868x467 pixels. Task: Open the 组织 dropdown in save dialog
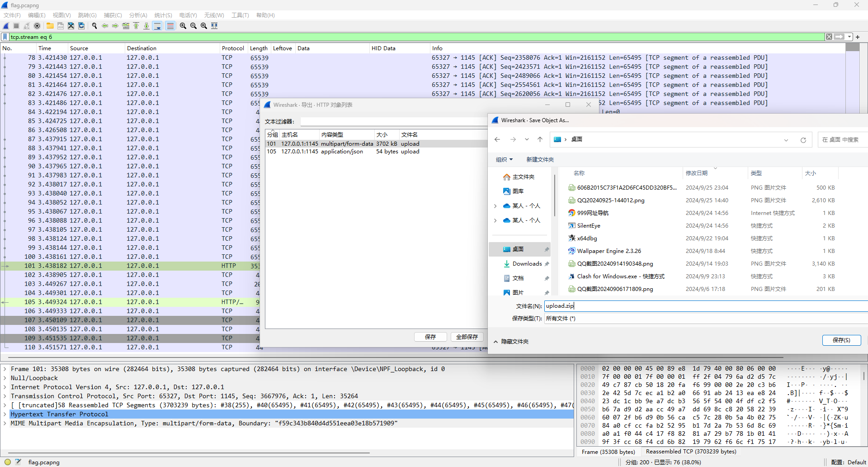tap(504, 160)
